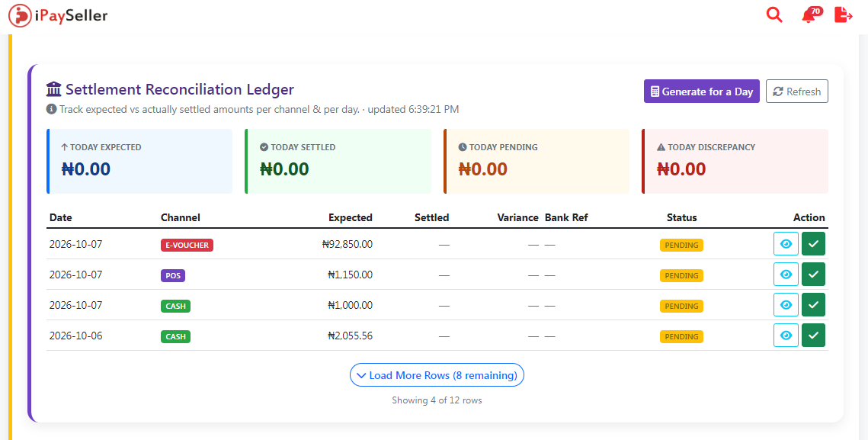This screenshot has width=868, height=440.
Task: Click the iPaySeller logo
Action: point(58,15)
